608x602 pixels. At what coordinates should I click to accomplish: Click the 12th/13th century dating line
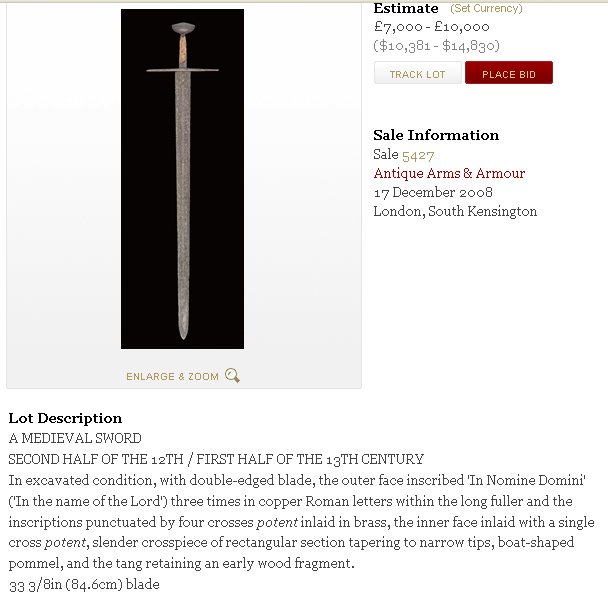point(216,459)
